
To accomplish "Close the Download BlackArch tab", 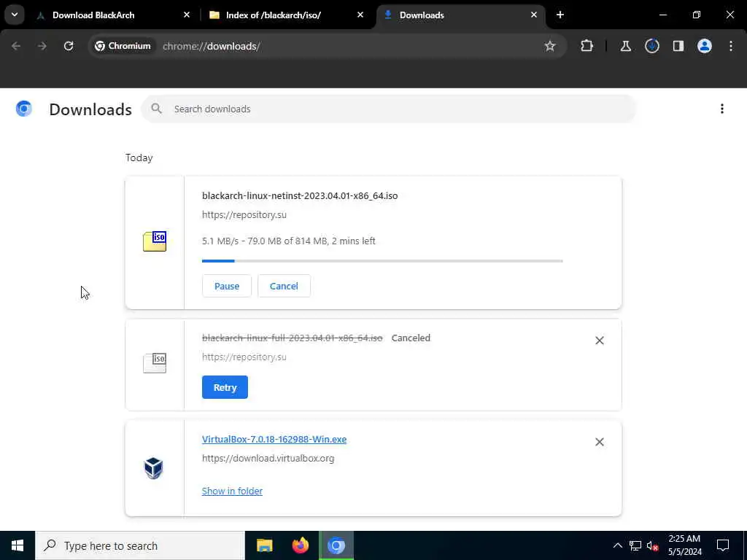I will (187, 15).
